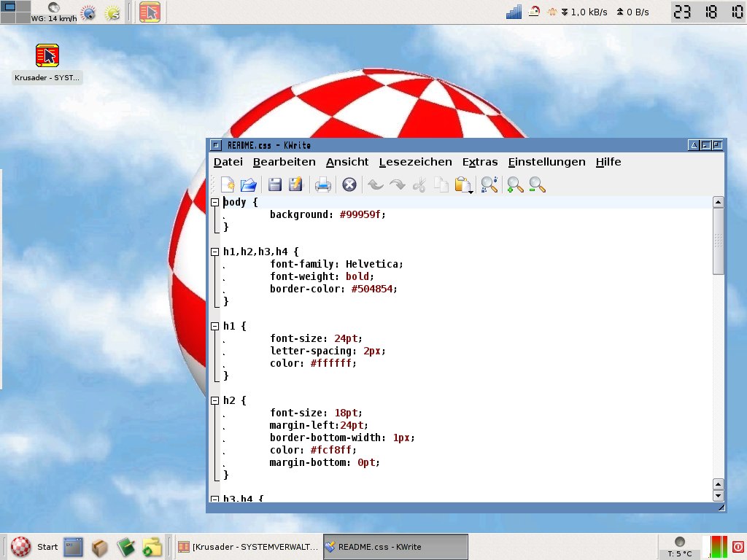Click the color value #fcf8ff
747x560 pixels.
click(x=333, y=450)
